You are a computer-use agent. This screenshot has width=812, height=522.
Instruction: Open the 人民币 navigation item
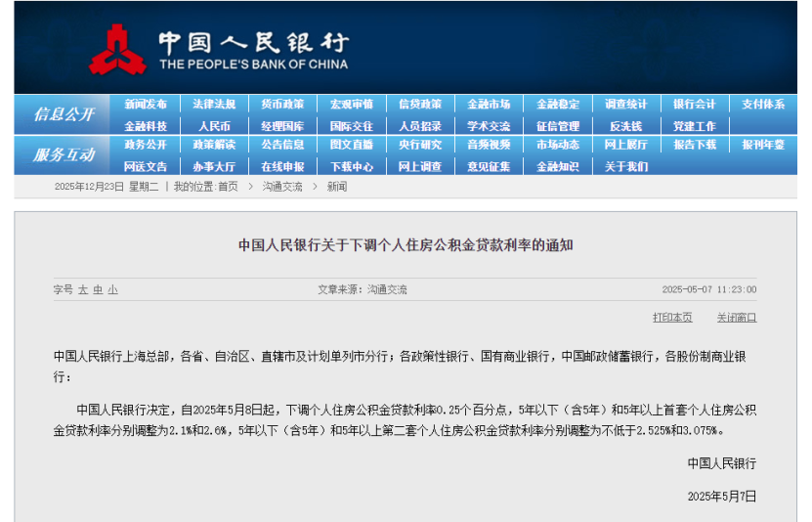(214, 126)
